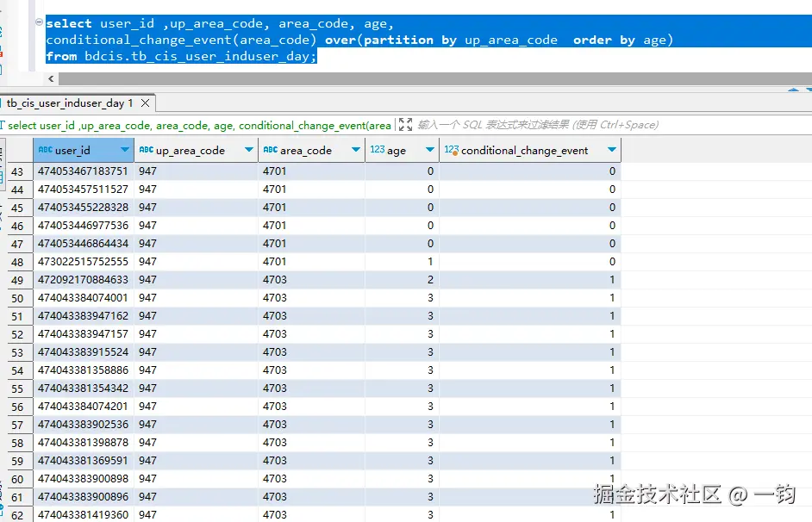The image size is (812, 522).
Task: Select the cell containing 474053467183751
Action: click(84, 171)
